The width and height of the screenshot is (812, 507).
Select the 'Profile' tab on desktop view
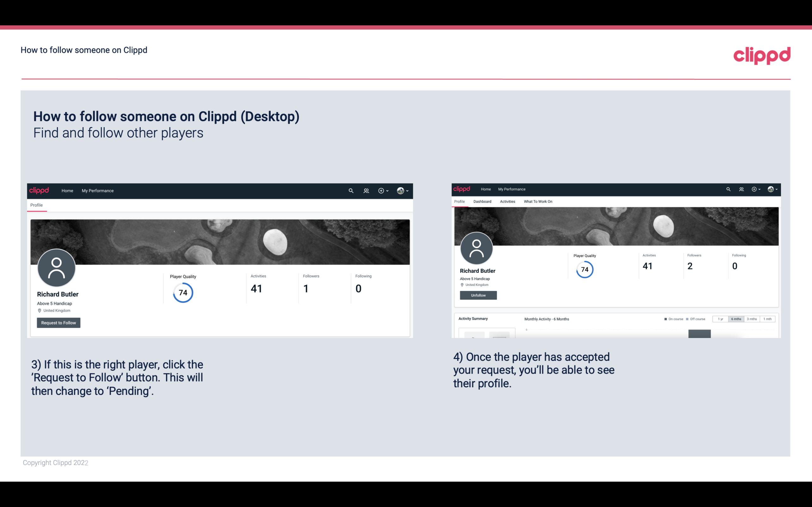[x=36, y=205]
